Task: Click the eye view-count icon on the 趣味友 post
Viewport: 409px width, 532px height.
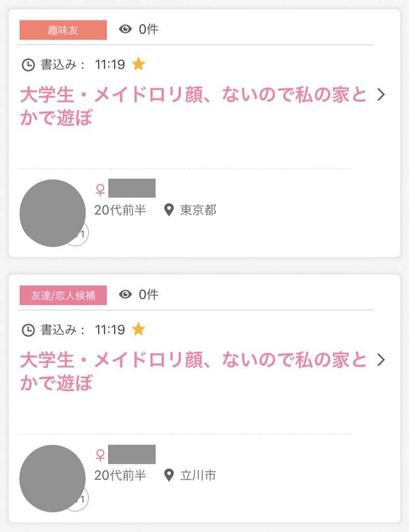Action: coord(126,29)
